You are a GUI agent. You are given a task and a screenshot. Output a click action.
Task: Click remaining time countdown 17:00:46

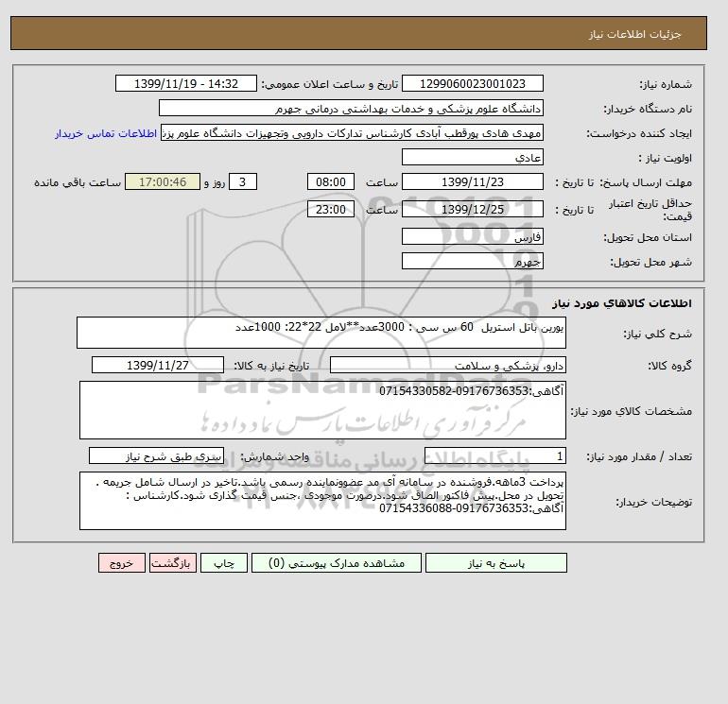(x=163, y=182)
